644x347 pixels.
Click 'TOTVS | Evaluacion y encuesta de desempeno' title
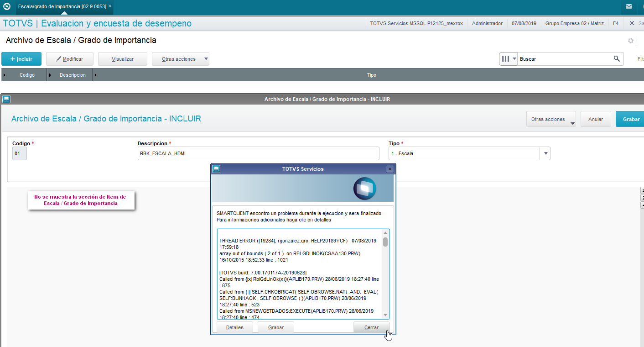[97, 23]
